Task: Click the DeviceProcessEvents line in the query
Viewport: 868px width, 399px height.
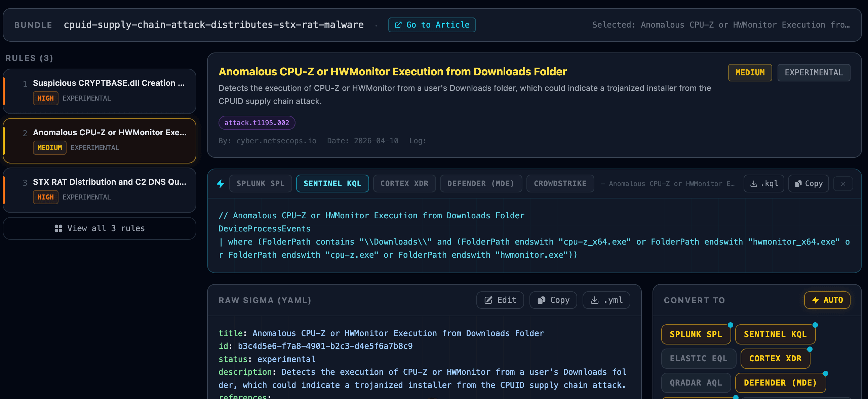Action: tap(264, 229)
